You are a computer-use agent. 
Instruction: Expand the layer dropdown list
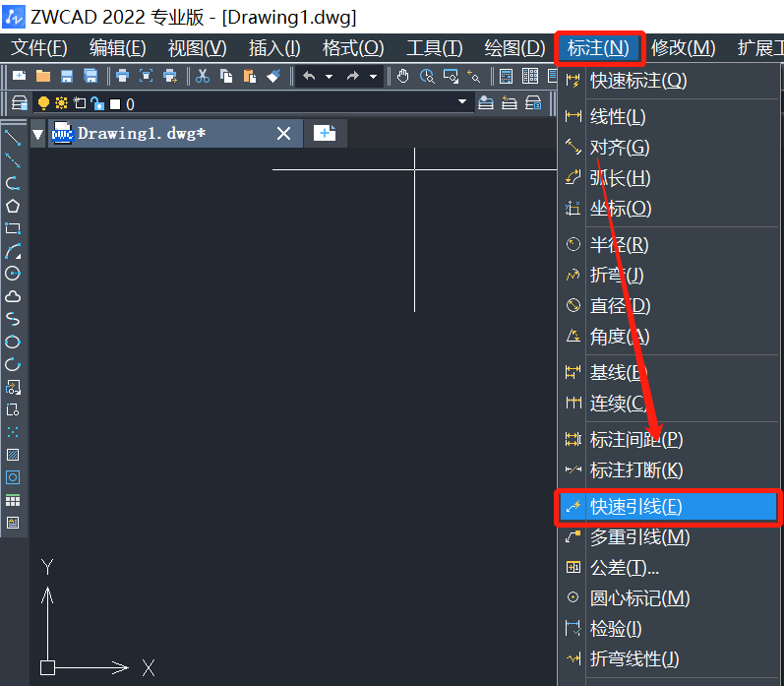point(462,102)
